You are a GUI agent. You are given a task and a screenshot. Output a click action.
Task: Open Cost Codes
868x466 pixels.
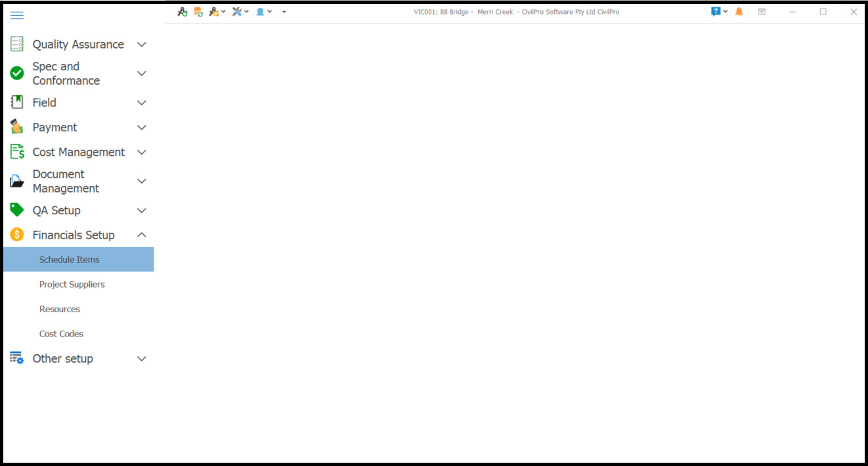point(61,334)
